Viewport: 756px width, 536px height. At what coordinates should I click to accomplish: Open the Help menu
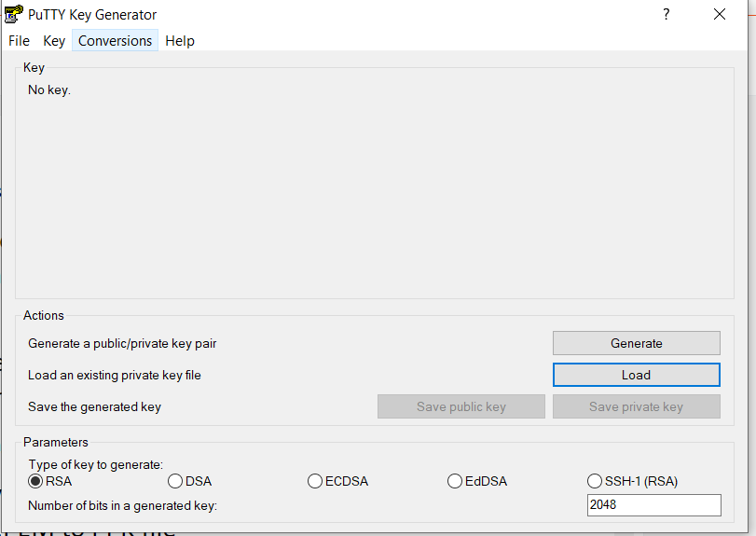(x=180, y=41)
